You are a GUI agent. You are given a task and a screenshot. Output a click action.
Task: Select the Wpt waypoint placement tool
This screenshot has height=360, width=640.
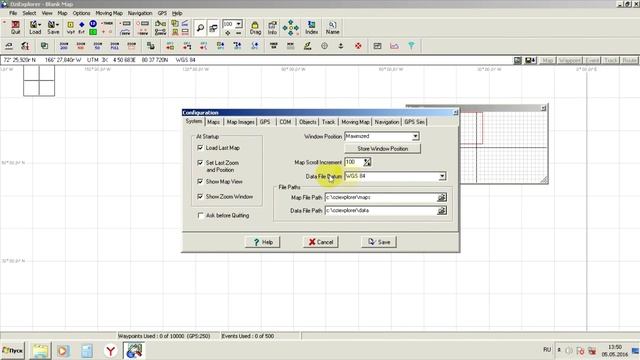point(71,27)
